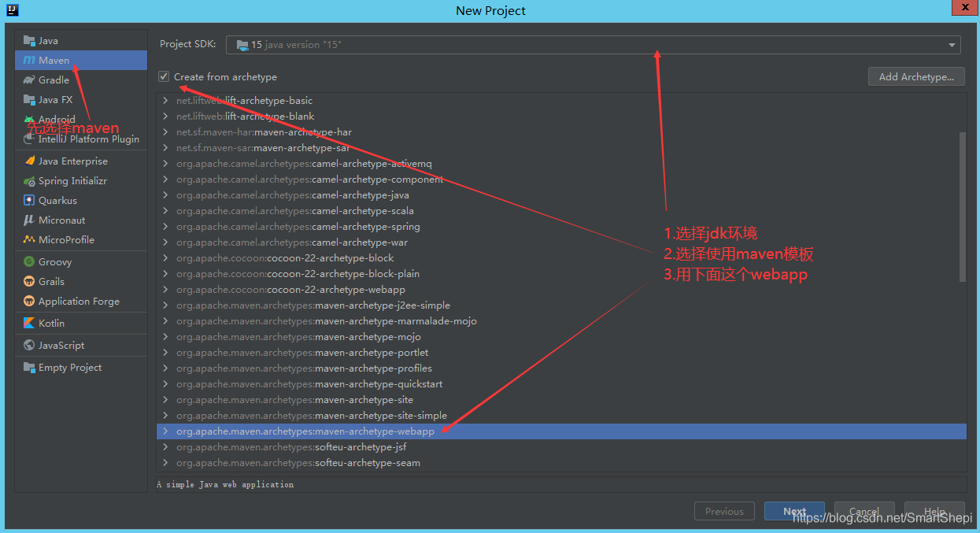980x533 pixels.
Task: Click the archetype list vertical scrollbar
Action: (x=963, y=206)
